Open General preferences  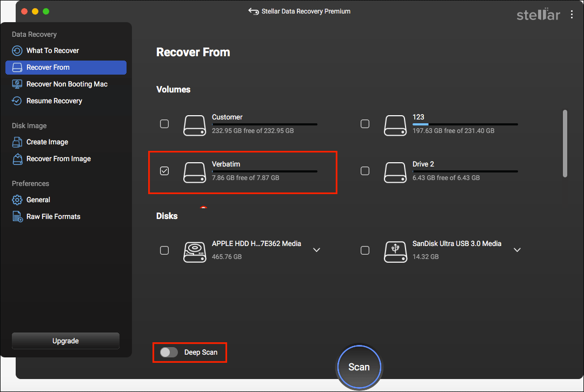tap(66, 200)
